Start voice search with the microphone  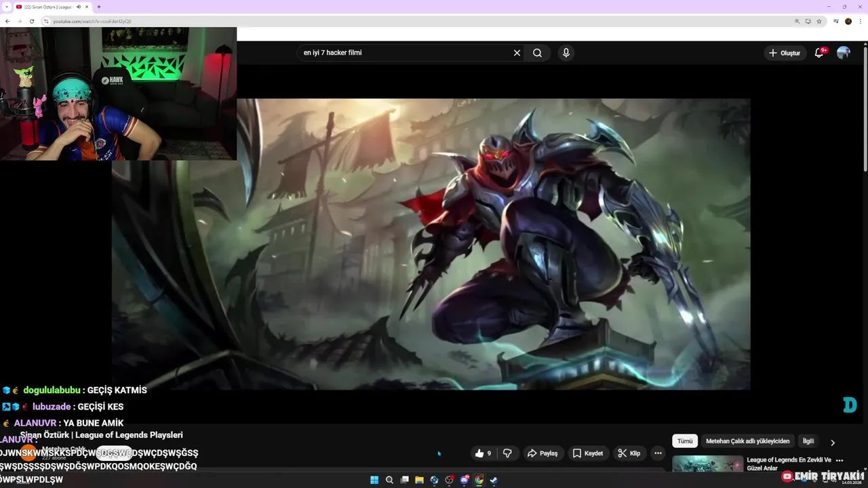click(x=566, y=53)
